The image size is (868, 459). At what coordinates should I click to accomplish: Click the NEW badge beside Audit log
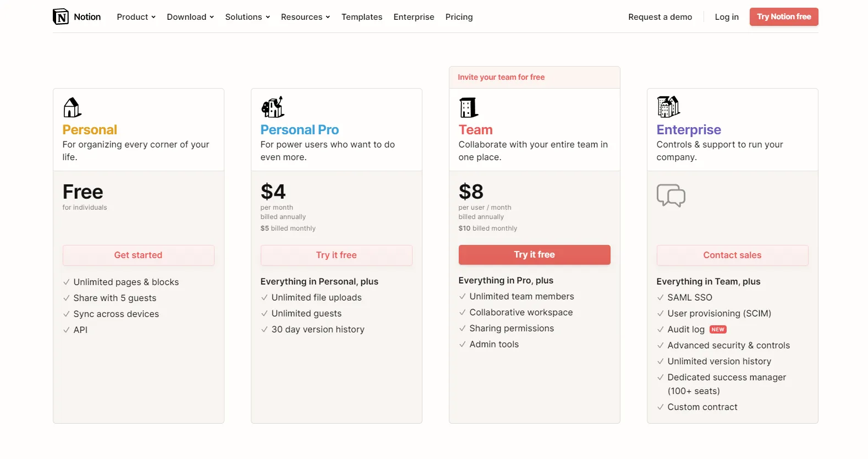click(718, 330)
